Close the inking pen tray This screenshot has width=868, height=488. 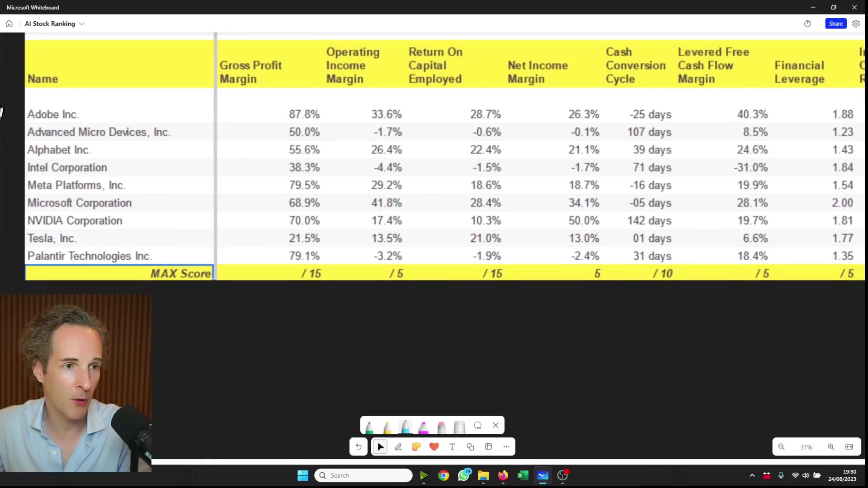click(495, 425)
